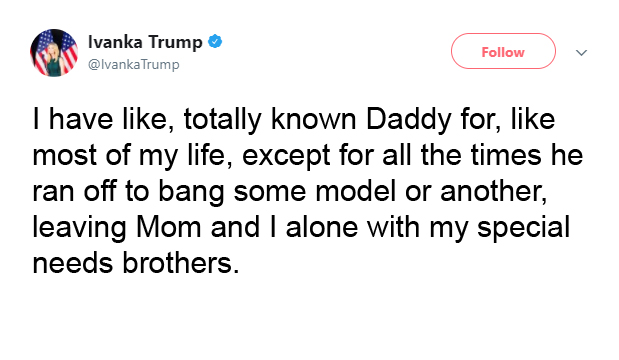619x360 pixels.
Task: Expand the tweet options chevron menu
Action: click(581, 52)
